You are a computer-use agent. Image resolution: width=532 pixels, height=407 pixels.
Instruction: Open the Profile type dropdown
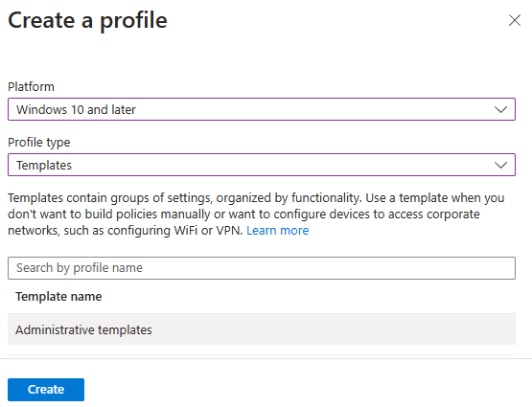pos(262,165)
